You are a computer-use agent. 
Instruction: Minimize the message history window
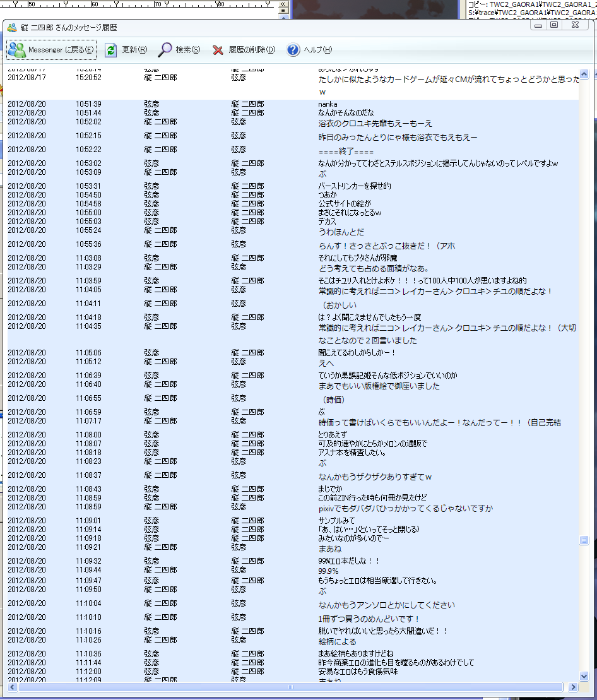pos(538,25)
